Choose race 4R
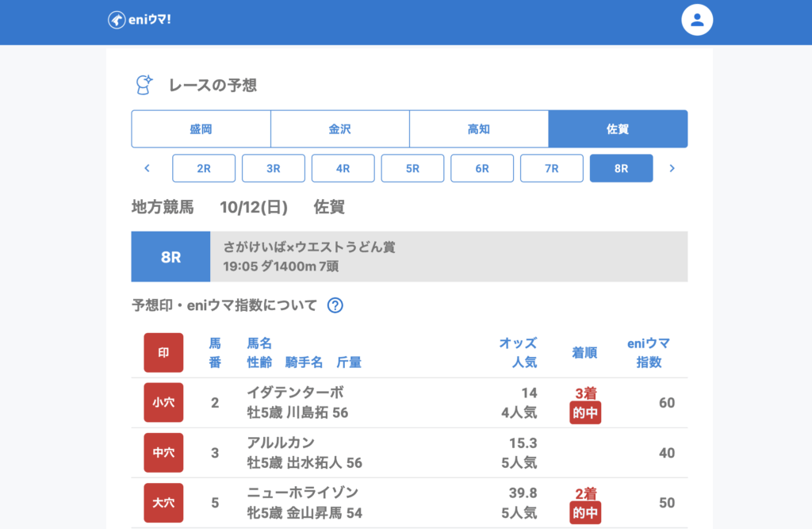This screenshot has height=529, width=812. point(343,168)
